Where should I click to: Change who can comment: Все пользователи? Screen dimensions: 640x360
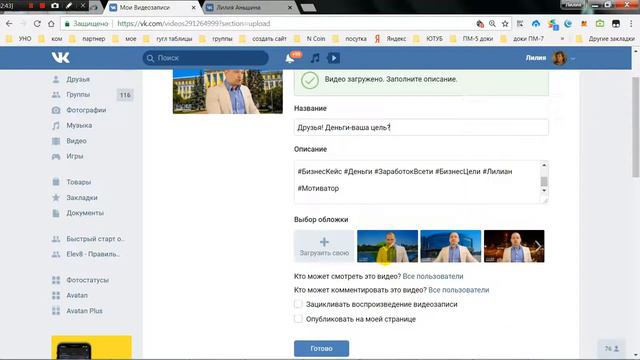click(458, 290)
